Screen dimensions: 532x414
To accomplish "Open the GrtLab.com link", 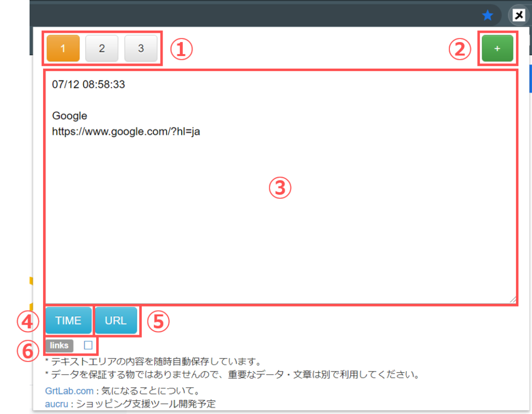I will coord(69,391).
